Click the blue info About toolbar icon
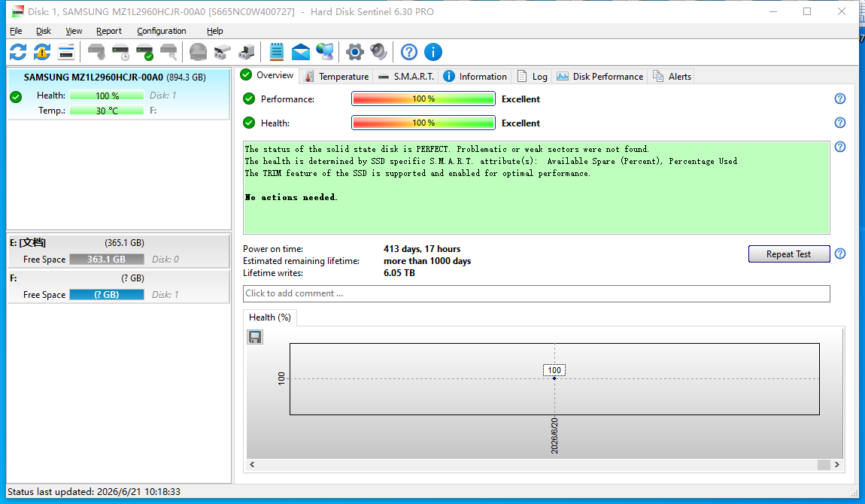Image resolution: width=865 pixels, height=504 pixels. (433, 53)
